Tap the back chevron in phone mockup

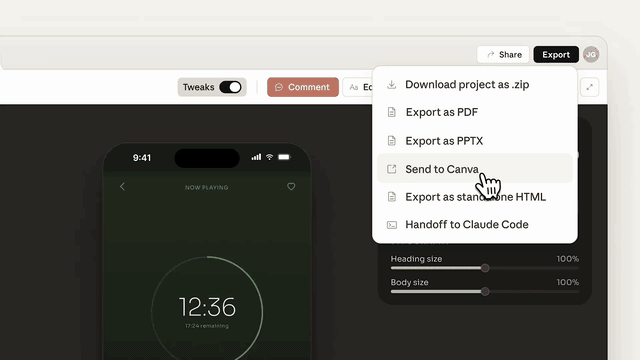[122, 187]
